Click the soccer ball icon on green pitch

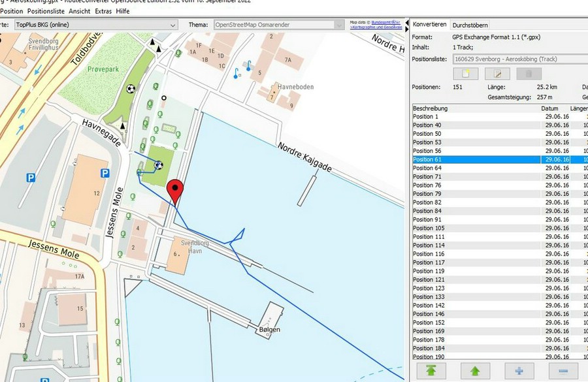click(158, 165)
